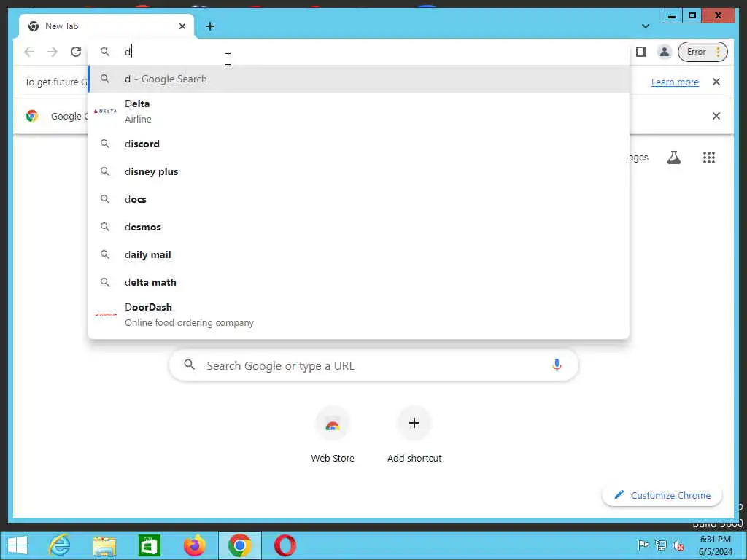Click the 'Search Google or type a URL' box
Screen dimensions: 747x560
373,366
